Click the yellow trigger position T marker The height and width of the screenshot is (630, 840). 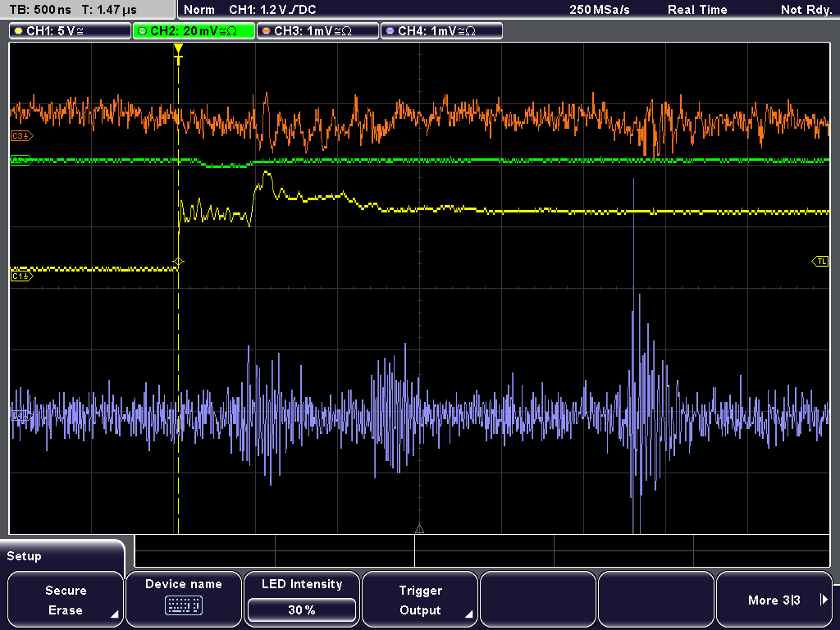tap(178, 55)
